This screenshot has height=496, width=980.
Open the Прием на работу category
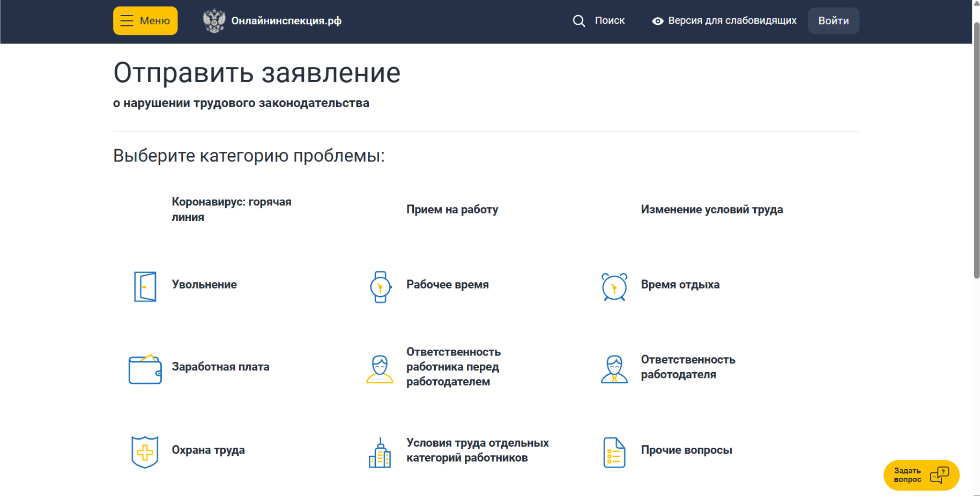tap(452, 209)
